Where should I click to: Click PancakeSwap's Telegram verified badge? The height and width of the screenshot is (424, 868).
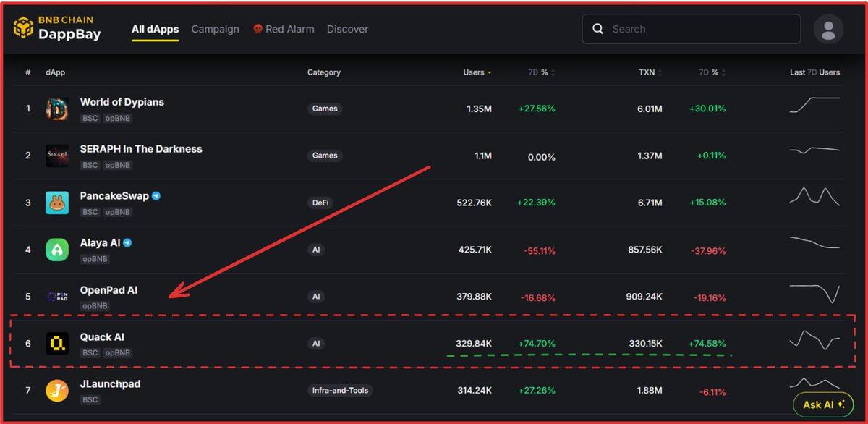(x=156, y=196)
